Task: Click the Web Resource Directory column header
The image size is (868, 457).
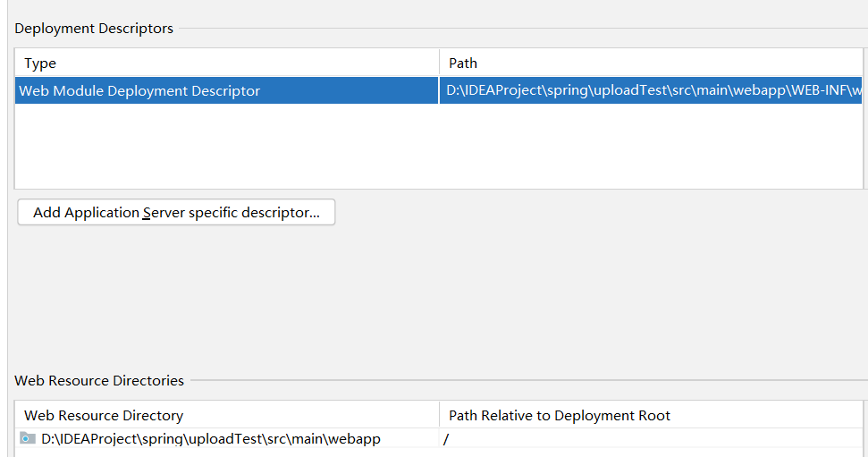Action: [104, 416]
